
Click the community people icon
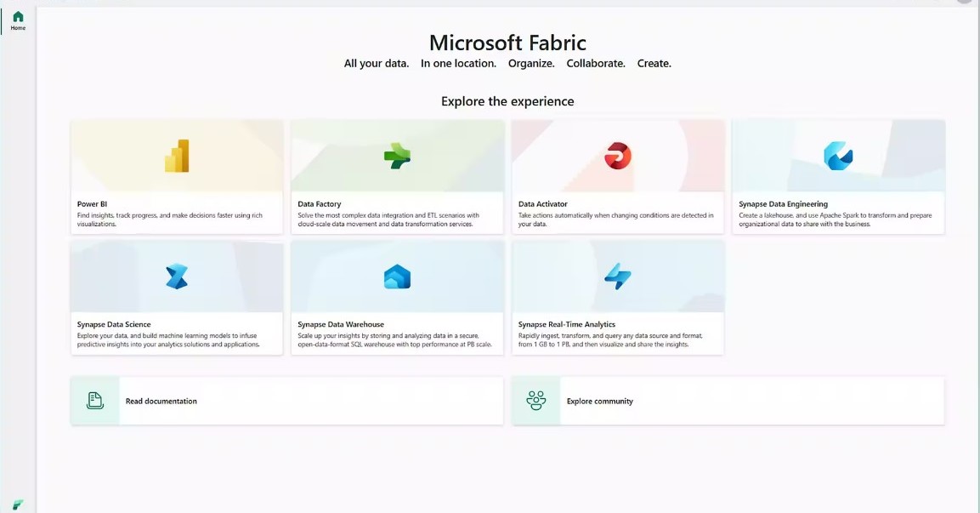pyautogui.click(x=535, y=400)
